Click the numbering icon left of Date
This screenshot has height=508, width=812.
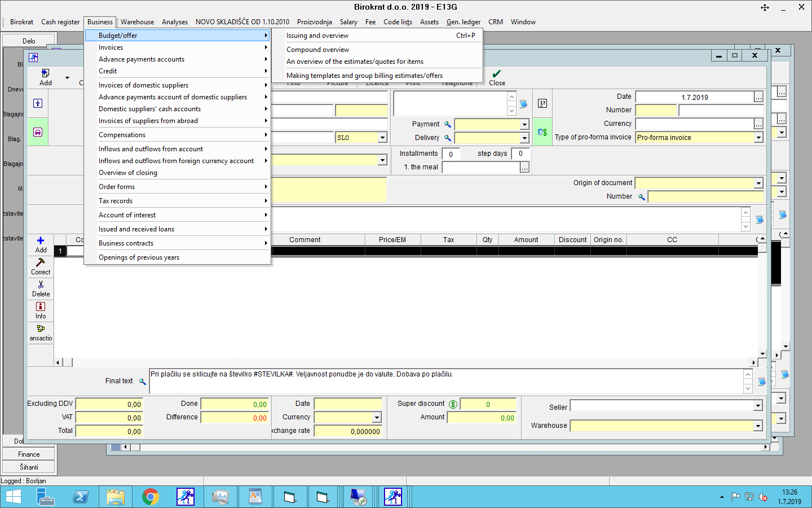tap(542, 103)
